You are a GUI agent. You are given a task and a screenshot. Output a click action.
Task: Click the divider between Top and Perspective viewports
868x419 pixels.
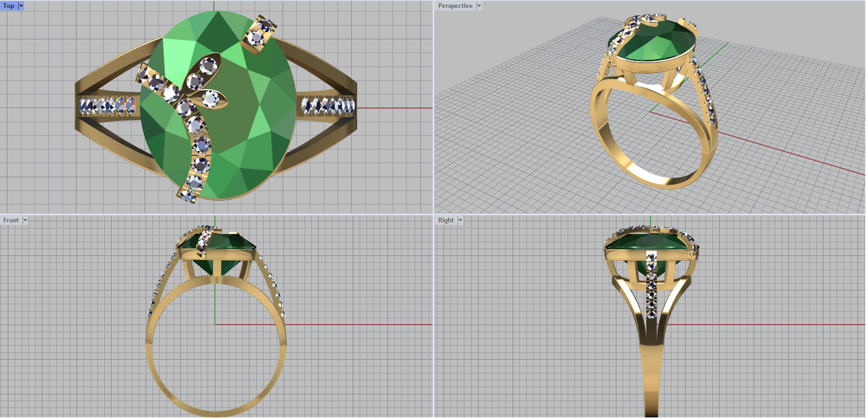[433, 109]
